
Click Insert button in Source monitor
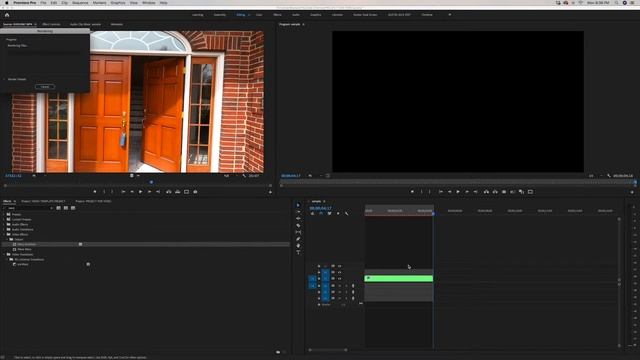tap(169, 192)
